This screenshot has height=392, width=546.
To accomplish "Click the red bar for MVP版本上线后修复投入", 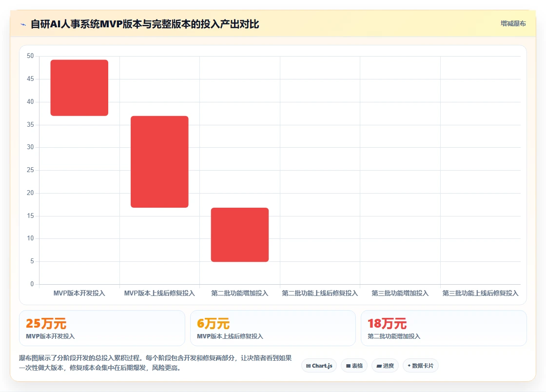I will (x=159, y=162).
